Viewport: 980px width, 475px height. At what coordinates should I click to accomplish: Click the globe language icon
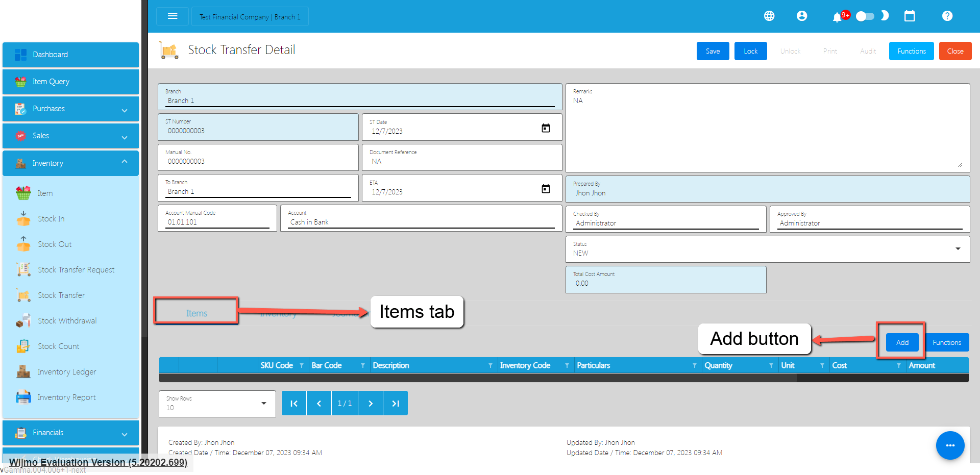click(769, 16)
